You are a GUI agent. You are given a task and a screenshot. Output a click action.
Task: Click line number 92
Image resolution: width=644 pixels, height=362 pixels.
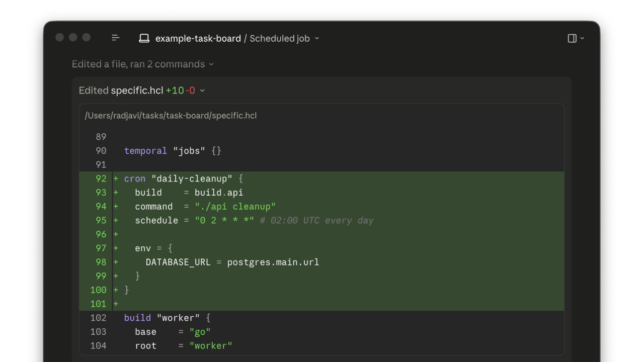click(x=101, y=178)
